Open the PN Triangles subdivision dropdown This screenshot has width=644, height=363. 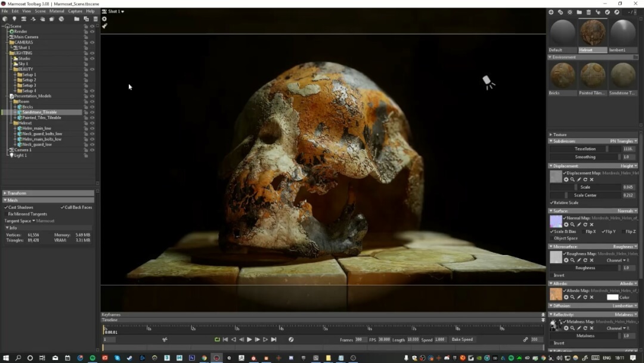[x=624, y=141]
